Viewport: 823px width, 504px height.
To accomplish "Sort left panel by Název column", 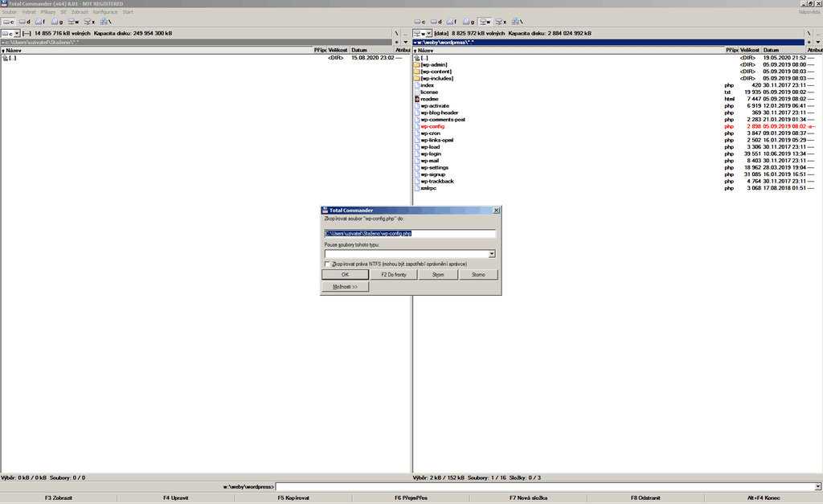I will [158, 50].
